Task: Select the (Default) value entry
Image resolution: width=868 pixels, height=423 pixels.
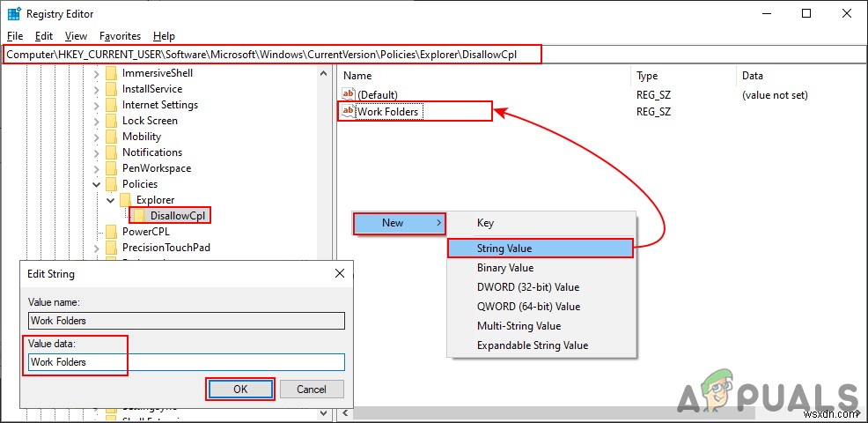Action: (x=378, y=95)
